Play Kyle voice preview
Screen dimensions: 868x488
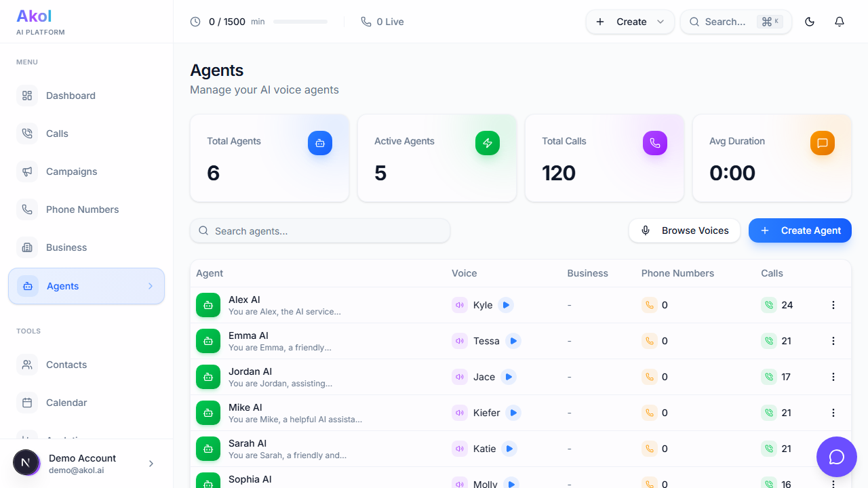pyautogui.click(x=506, y=305)
